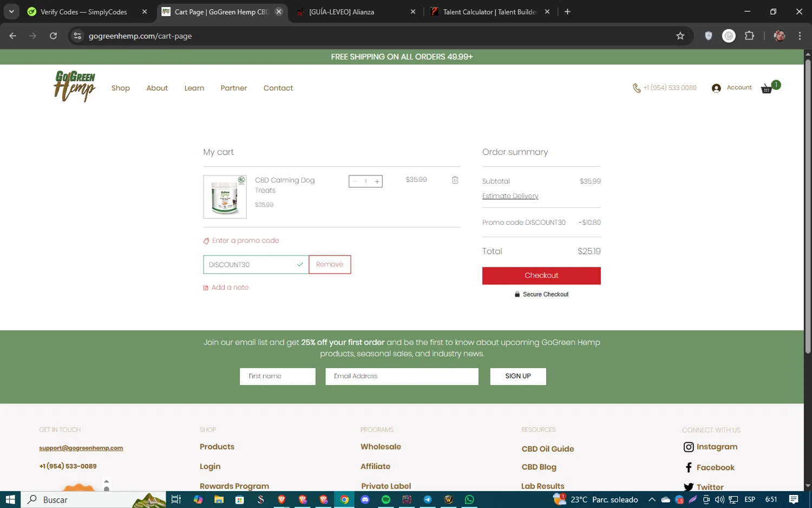The width and height of the screenshot is (812, 508).
Task: Close the Cart Page tab
Action: (x=279, y=11)
